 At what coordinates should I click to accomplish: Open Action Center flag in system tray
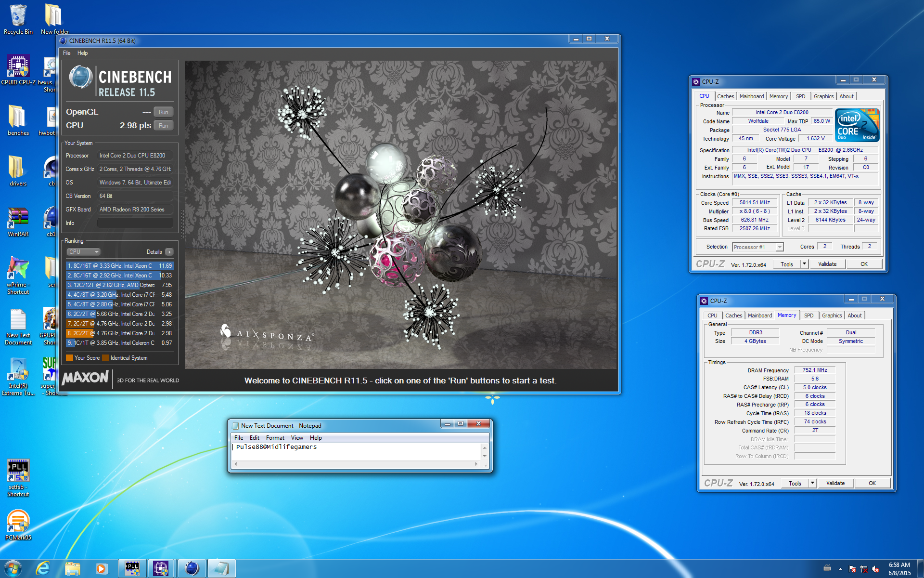[x=852, y=569]
